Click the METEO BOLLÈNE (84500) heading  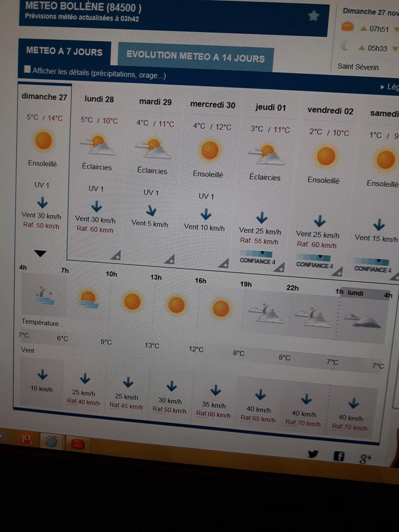(x=83, y=6)
